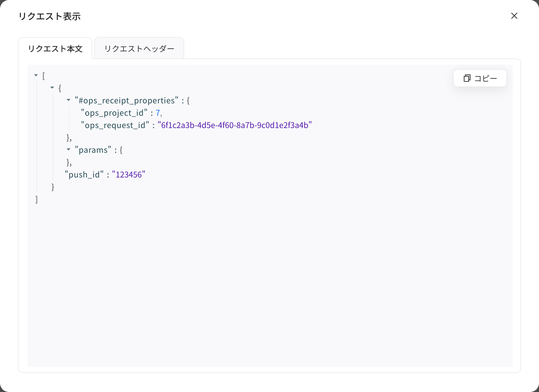
Task: Click the "params" key text
Action: point(93,150)
